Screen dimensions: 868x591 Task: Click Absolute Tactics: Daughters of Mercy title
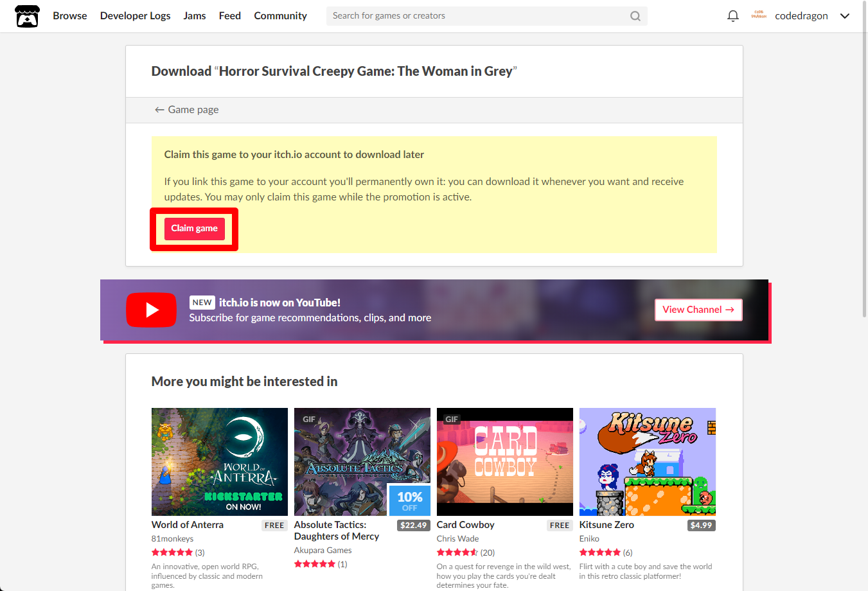tap(337, 531)
